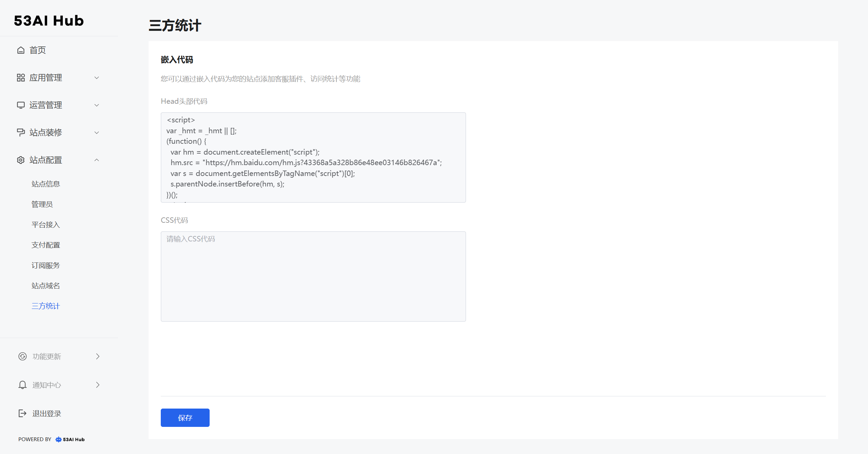Open the 订阅服务 submenu item

coord(46,265)
